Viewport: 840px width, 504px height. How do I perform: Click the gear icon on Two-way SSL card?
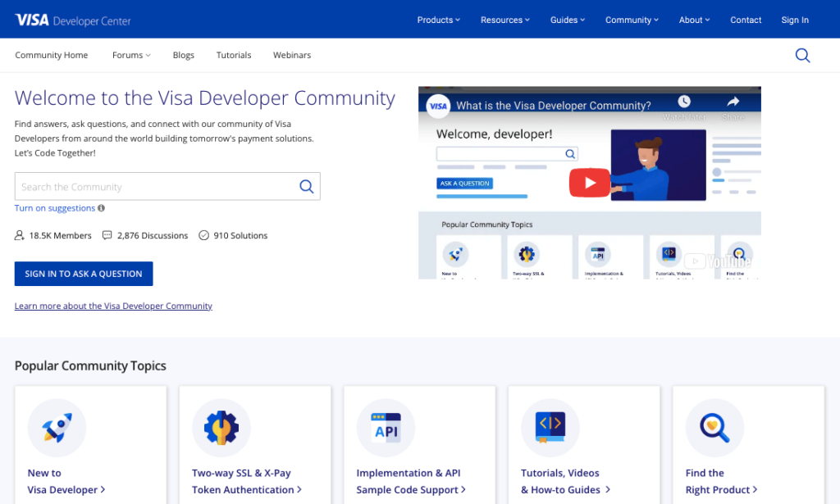coord(221,428)
